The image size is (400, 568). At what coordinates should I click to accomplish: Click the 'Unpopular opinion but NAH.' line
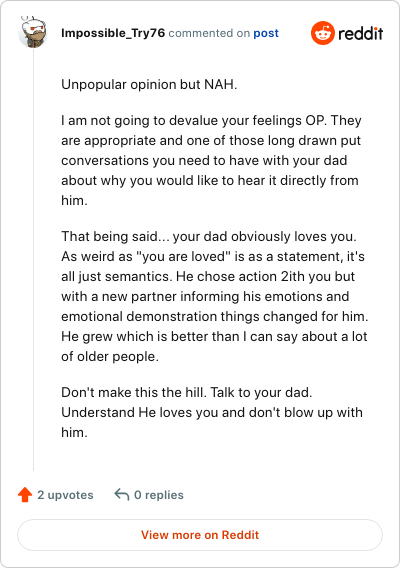[x=149, y=84]
